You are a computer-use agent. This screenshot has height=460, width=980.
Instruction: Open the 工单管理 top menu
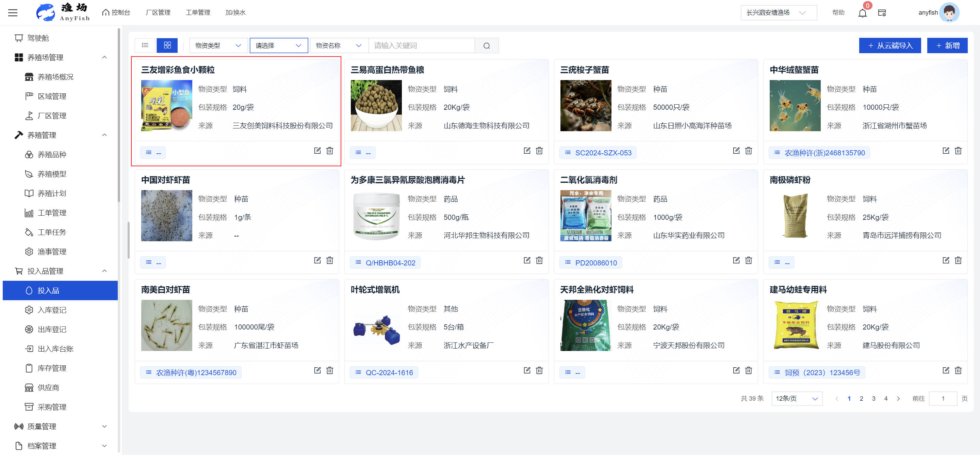pos(198,13)
